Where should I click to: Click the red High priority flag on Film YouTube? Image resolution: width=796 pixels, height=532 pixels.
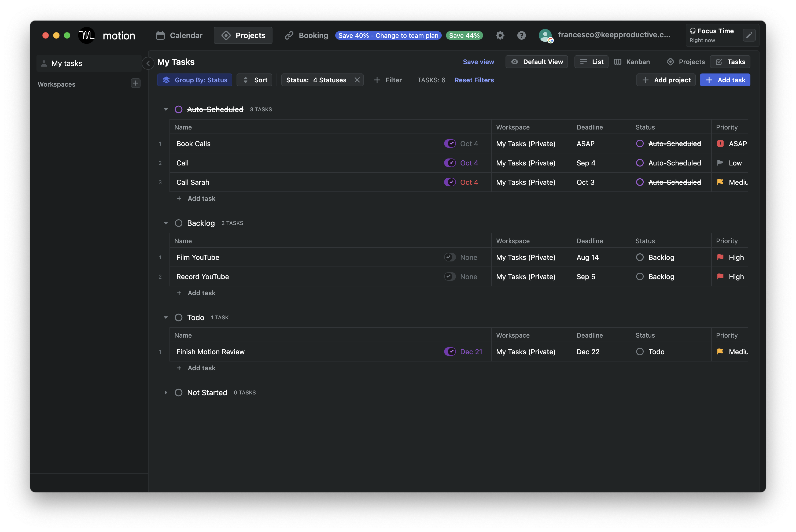720,257
